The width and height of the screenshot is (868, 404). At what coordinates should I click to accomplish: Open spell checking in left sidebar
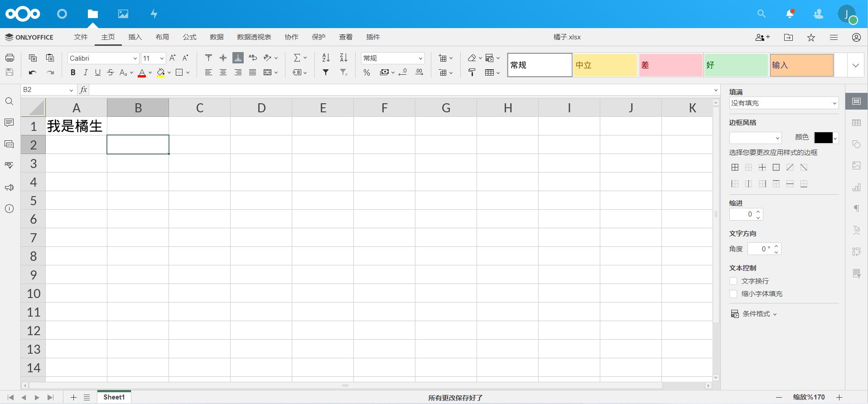coord(9,166)
